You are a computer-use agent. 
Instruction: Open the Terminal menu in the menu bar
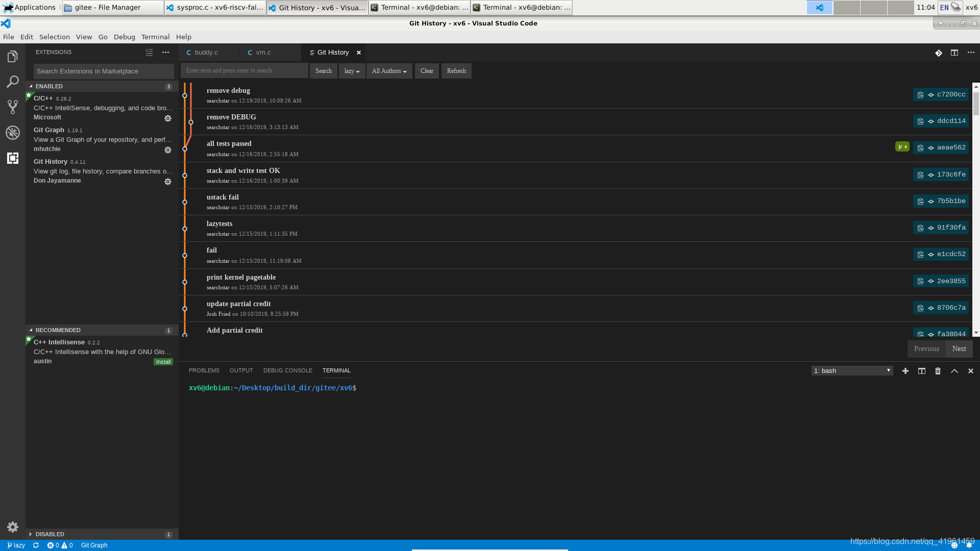coord(155,37)
